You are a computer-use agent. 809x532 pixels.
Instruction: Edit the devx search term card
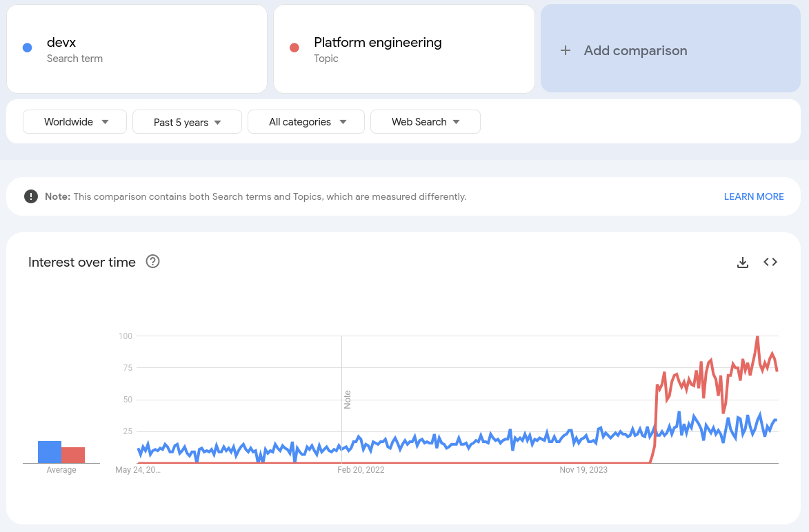[137, 49]
